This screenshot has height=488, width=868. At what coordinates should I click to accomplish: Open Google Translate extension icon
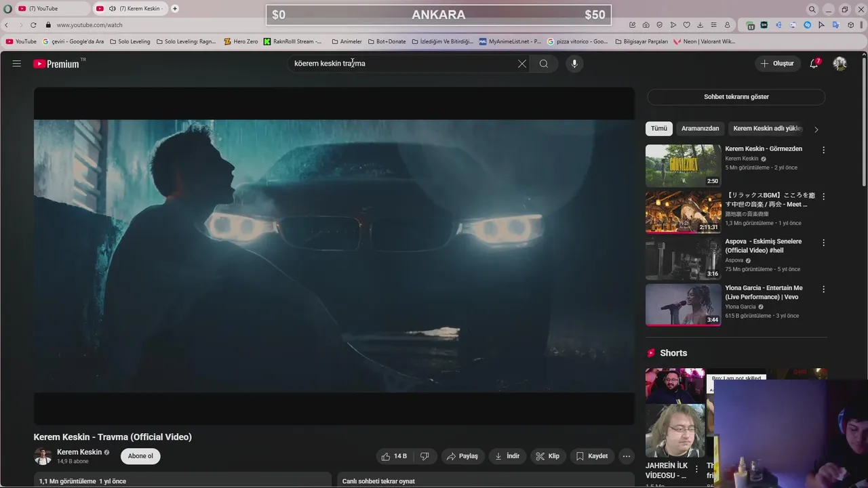click(x=835, y=25)
